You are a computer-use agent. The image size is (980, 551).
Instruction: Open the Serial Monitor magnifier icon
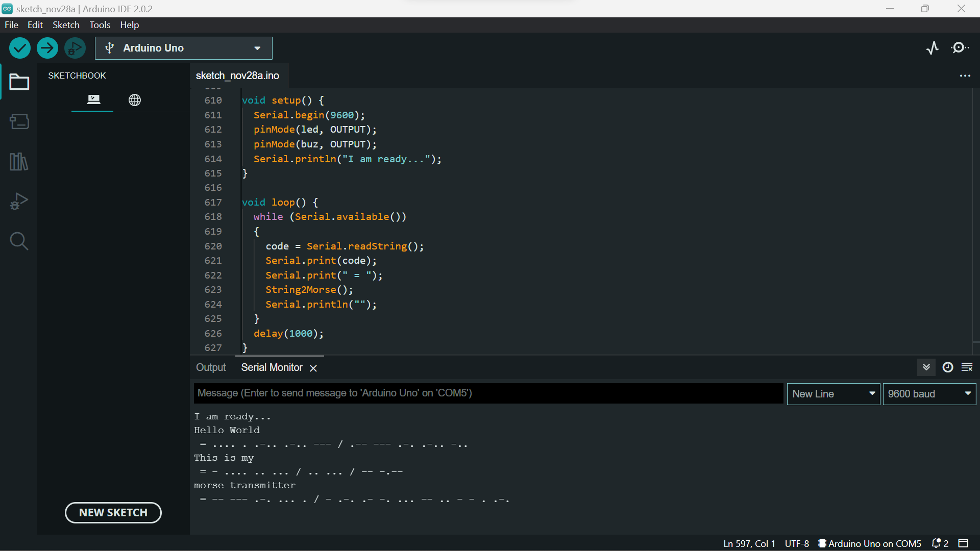click(x=960, y=48)
